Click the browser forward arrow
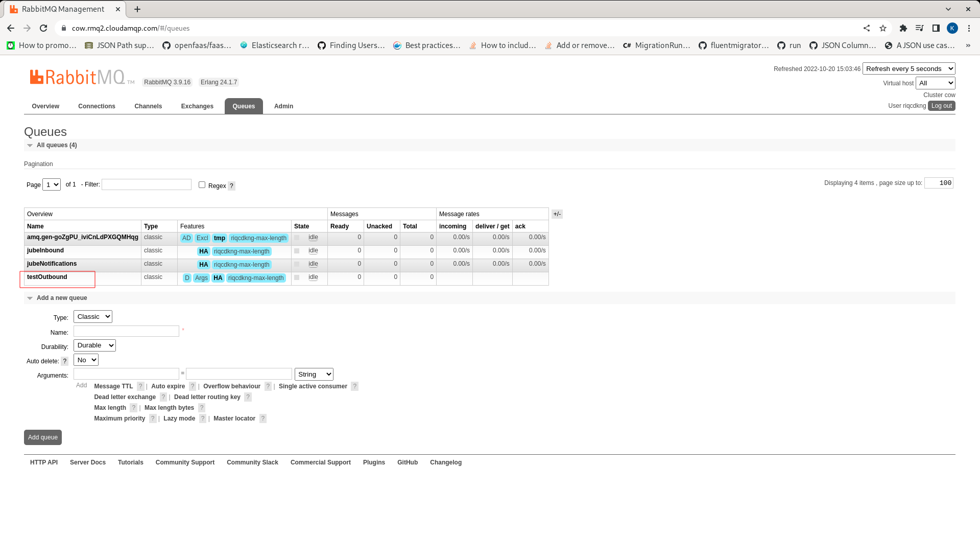 click(x=27, y=28)
